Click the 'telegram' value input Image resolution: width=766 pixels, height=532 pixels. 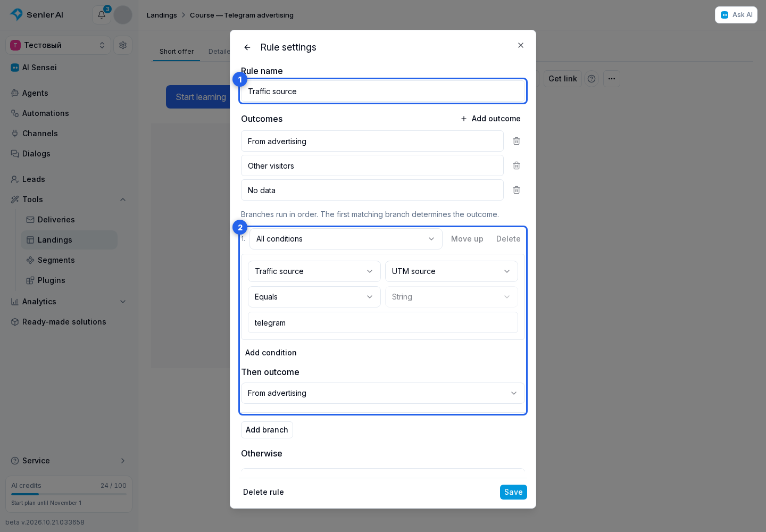(383, 322)
